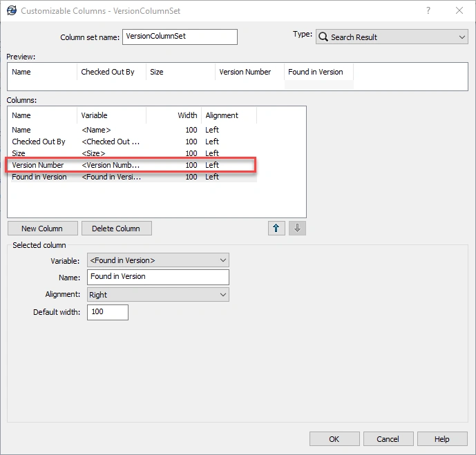476x455 pixels.
Task: Click the Variable header in Columns list
Action: click(111, 115)
